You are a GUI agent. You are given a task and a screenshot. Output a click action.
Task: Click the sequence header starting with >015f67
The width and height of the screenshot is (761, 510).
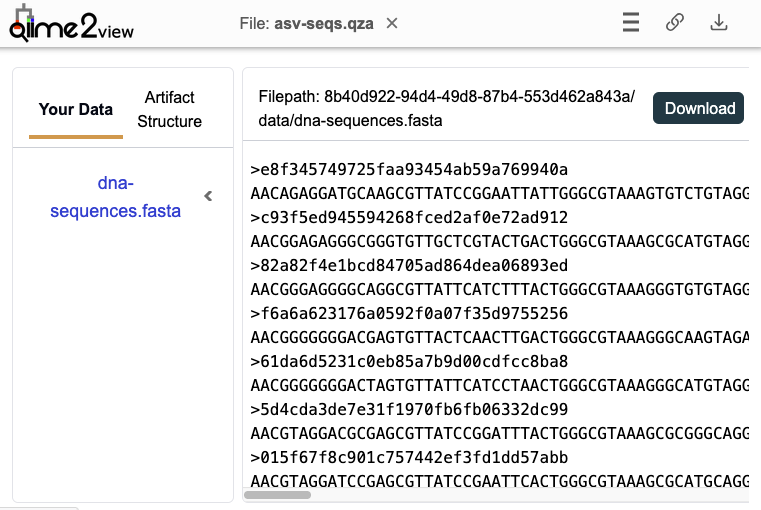click(409, 457)
